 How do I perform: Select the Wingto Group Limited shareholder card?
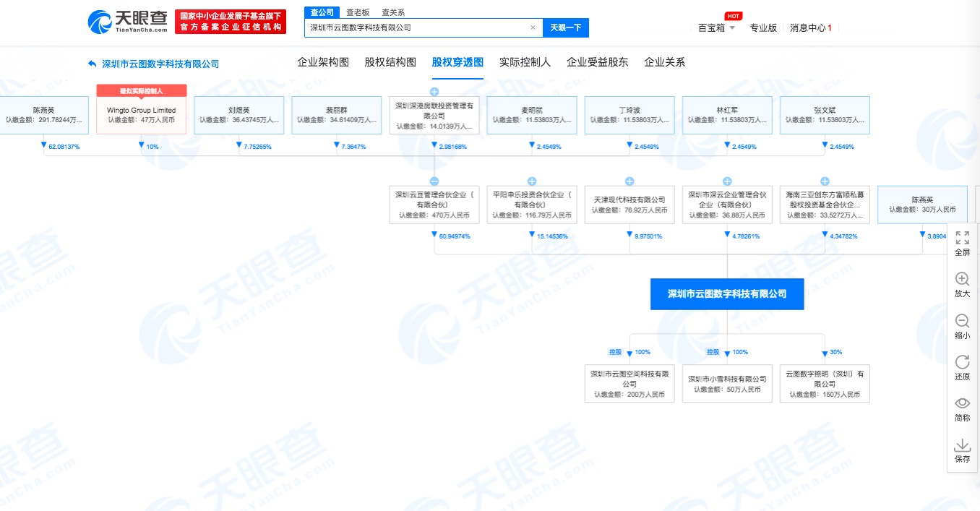click(x=142, y=115)
